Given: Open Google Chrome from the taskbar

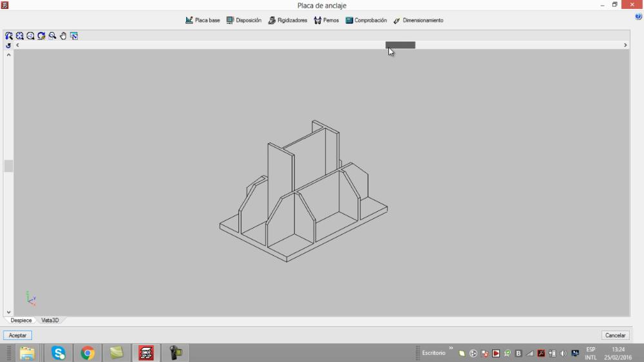Looking at the screenshot, I should (88, 353).
